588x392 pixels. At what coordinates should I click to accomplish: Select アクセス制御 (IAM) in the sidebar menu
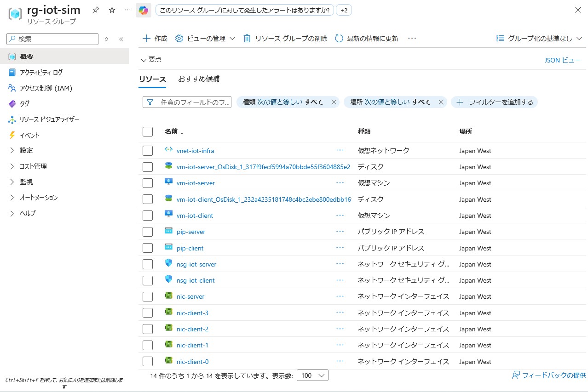(x=46, y=88)
